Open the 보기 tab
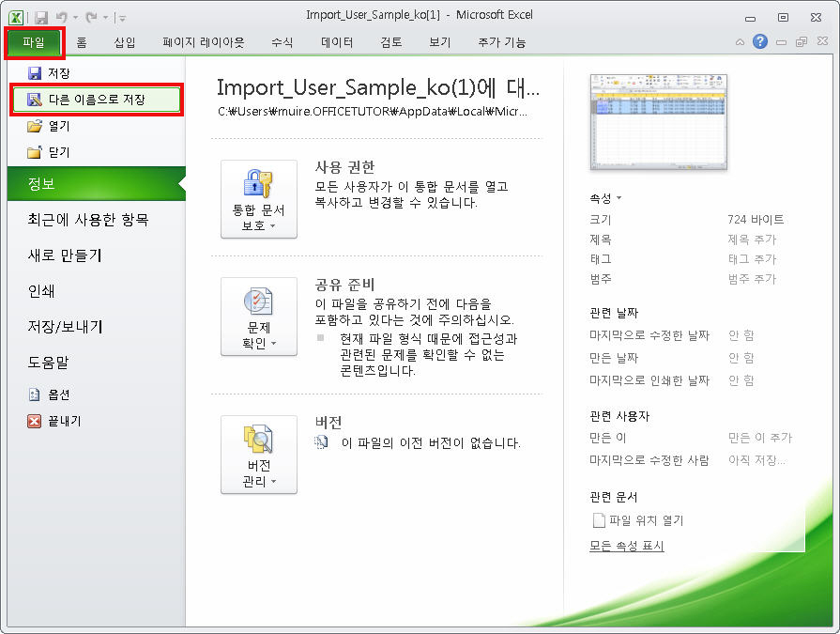Viewport: 840px width, 634px height. 440,42
